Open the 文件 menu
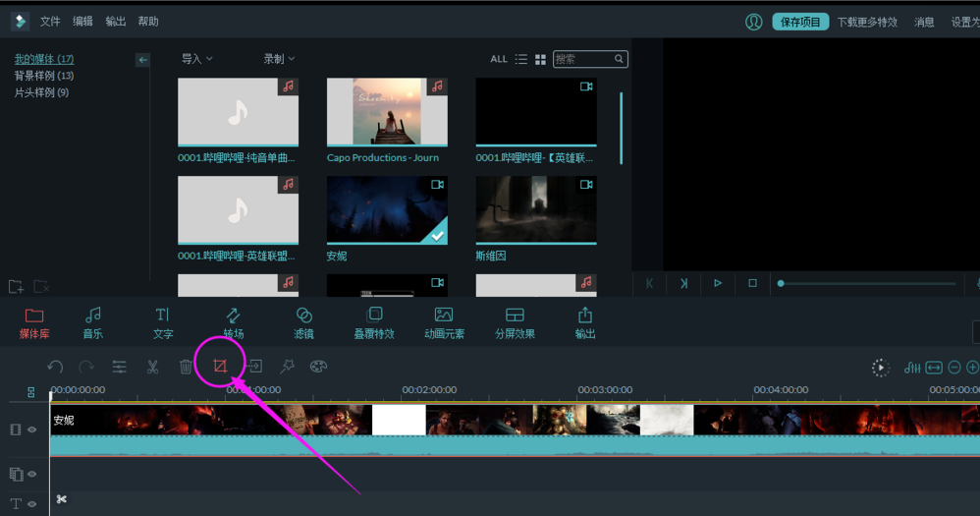The width and height of the screenshot is (980, 516). pos(50,22)
